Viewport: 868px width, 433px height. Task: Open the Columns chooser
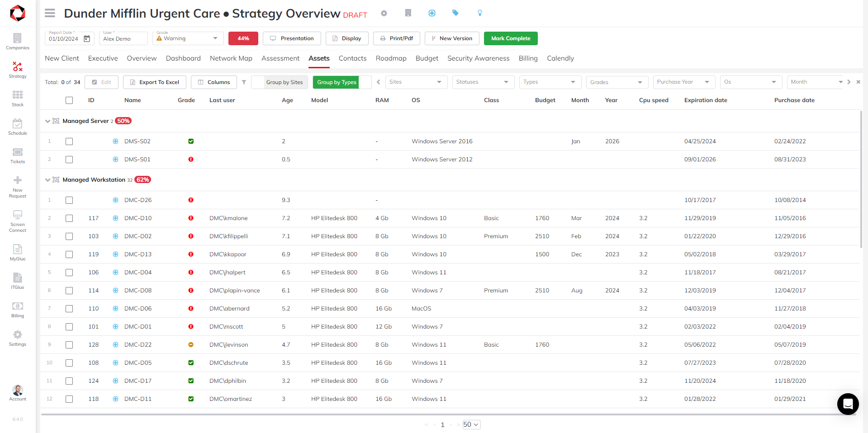pyautogui.click(x=214, y=82)
